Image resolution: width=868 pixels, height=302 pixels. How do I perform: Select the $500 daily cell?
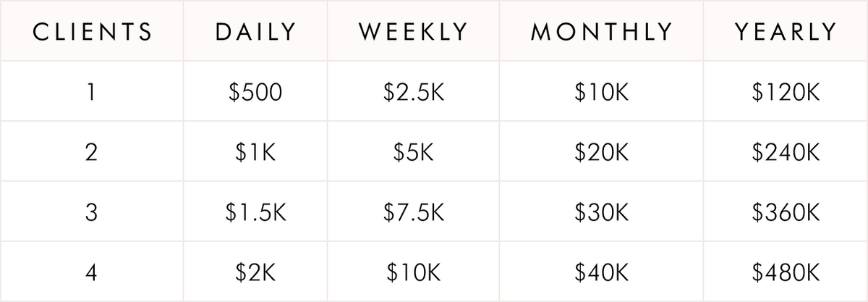(255, 93)
